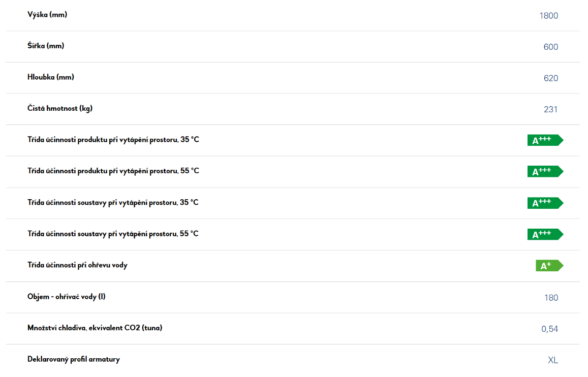Click the Objem - ohřívač vody (l) label
This screenshot has width=588, height=377.
click(67, 297)
